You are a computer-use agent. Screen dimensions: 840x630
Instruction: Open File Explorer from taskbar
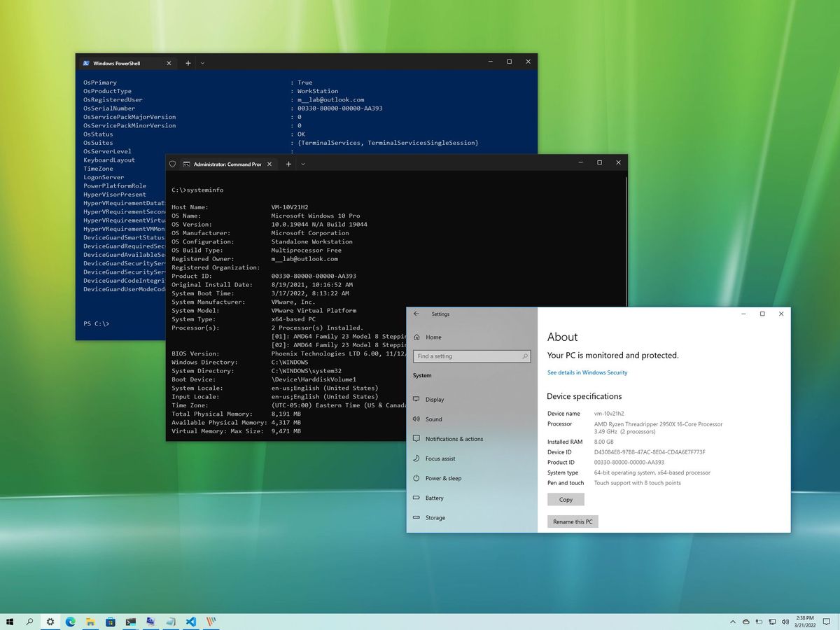coord(90,622)
